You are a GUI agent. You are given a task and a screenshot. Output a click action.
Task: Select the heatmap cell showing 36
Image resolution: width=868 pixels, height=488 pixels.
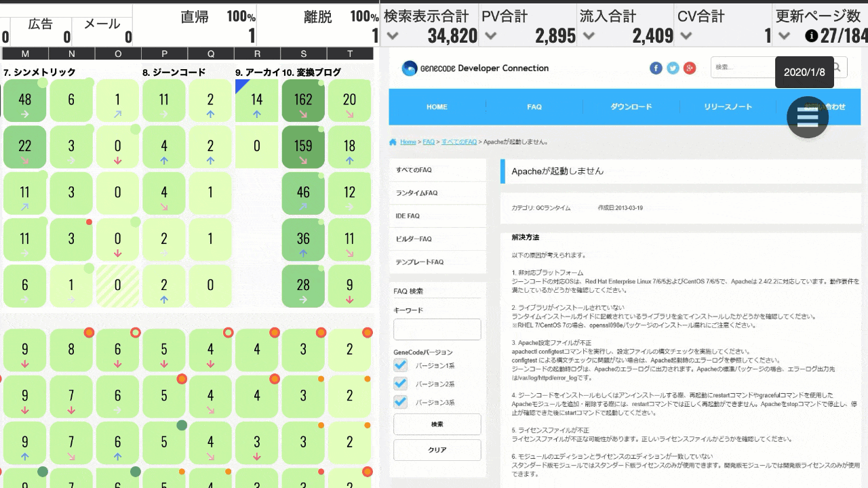(303, 240)
